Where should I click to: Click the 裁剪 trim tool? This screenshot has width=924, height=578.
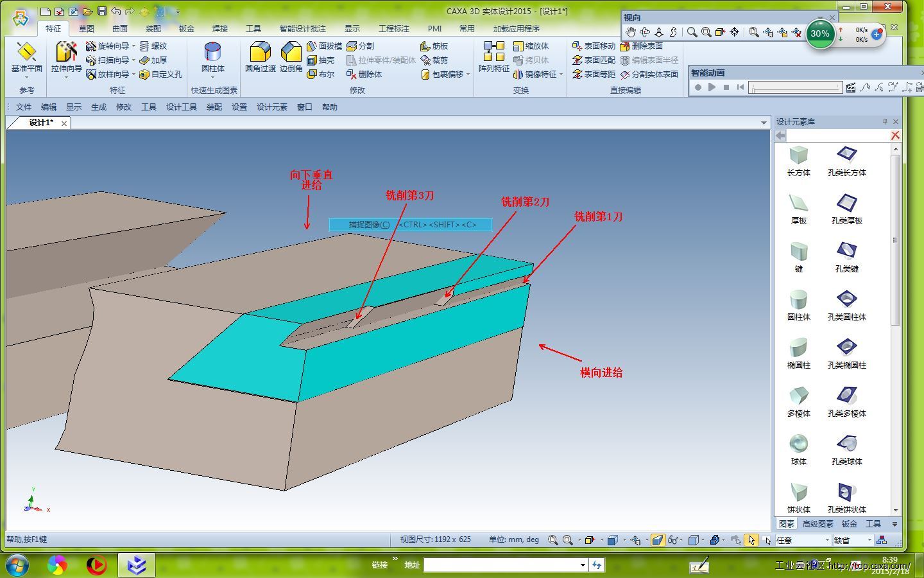(x=434, y=60)
